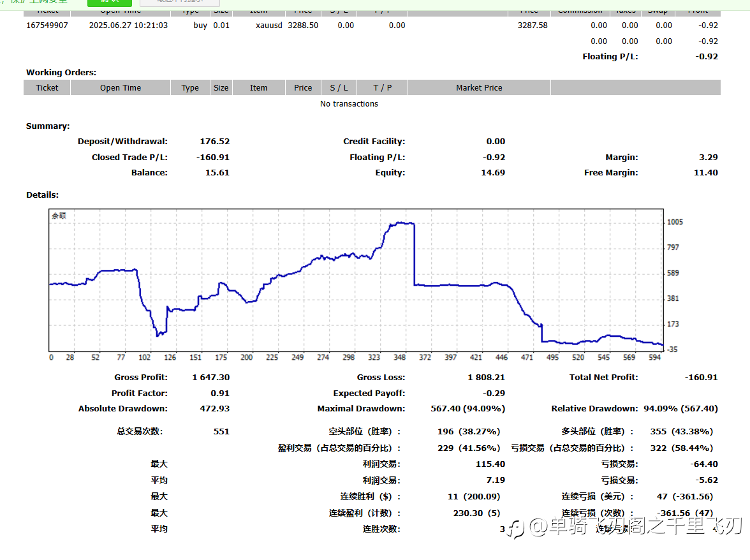Click the Item column header in Working Orders
The width and height of the screenshot is (750, 560).
[259, 87]
